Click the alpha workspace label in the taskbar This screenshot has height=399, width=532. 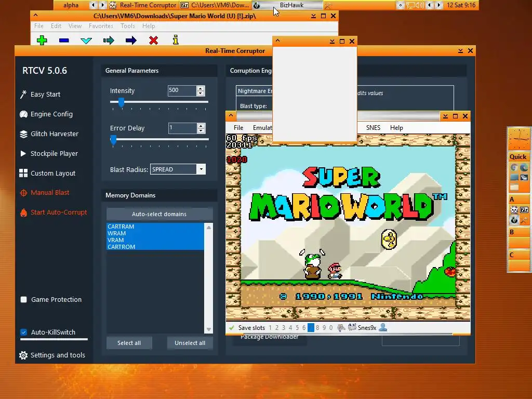click(x=71, y=5)
